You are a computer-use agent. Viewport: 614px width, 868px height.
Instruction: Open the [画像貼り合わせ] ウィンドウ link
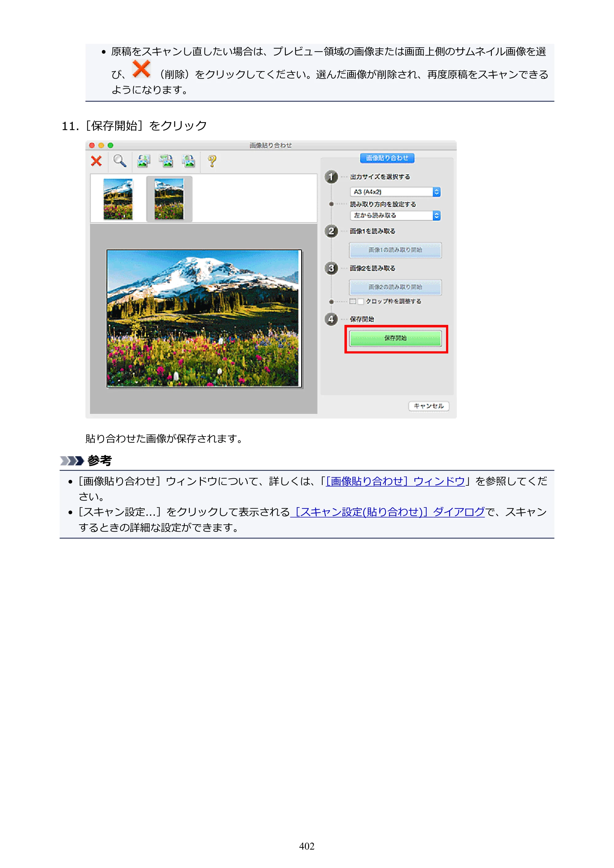tap(395, 481)
